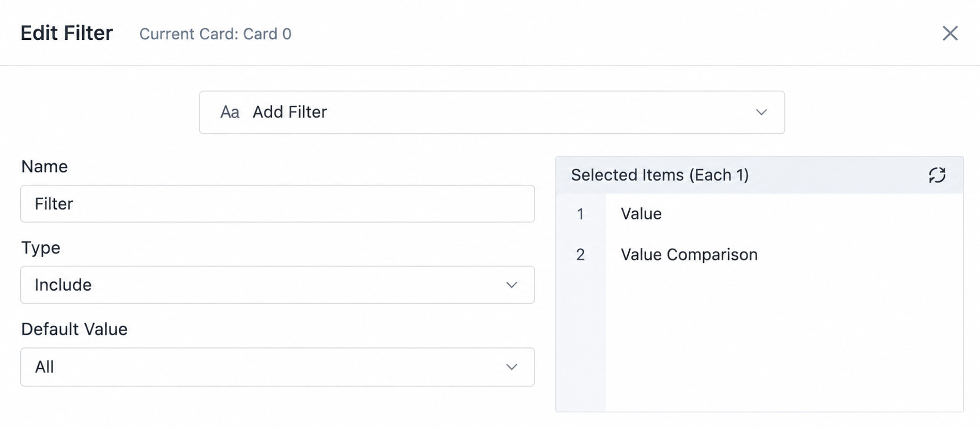Screen dimensions: 980x428
Task: Select the Value Comparison list item
Action: pos(689,255)
